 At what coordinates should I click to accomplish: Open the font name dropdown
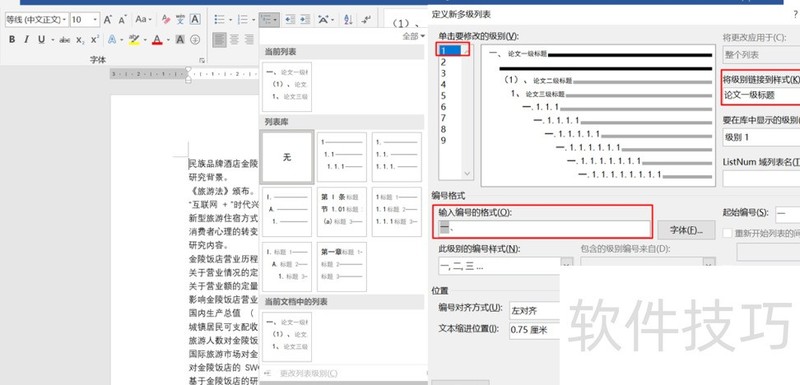click(x=64, y=19)
